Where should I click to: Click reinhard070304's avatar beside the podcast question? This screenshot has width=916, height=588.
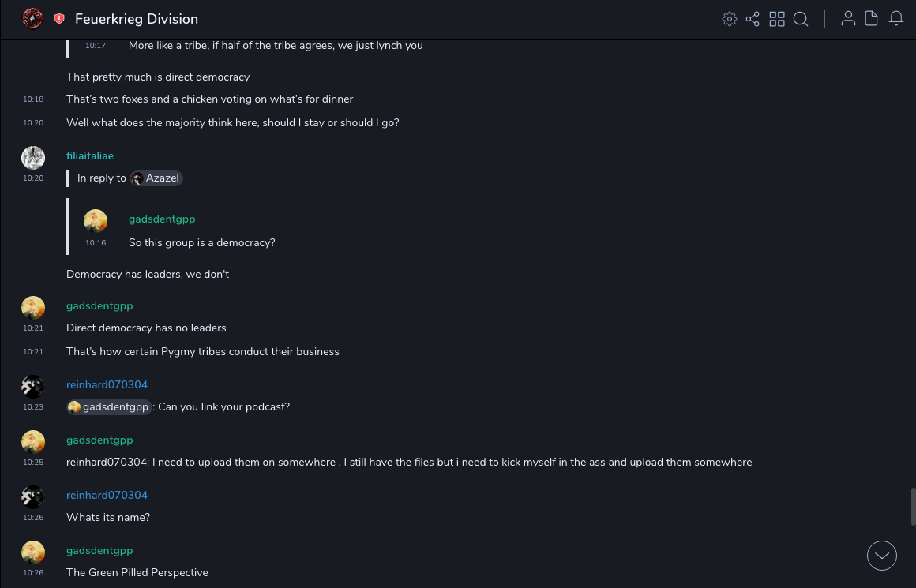33,387
